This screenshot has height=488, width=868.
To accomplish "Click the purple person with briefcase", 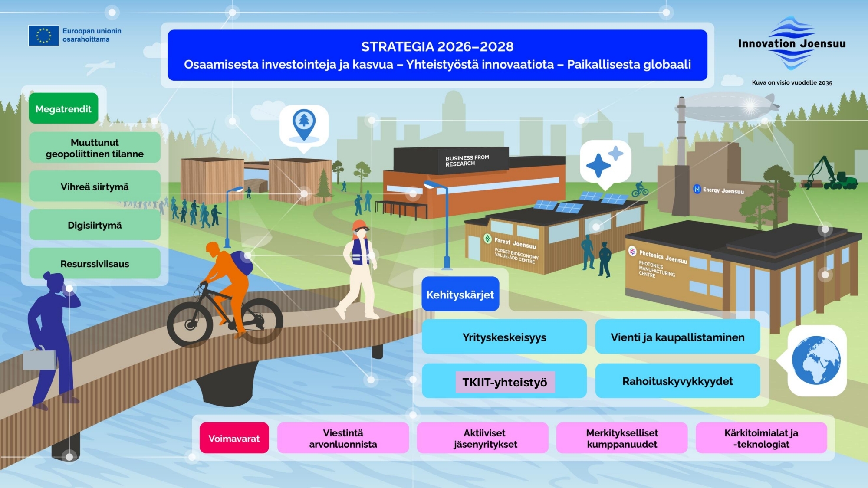I will click(x=52, y=341).
